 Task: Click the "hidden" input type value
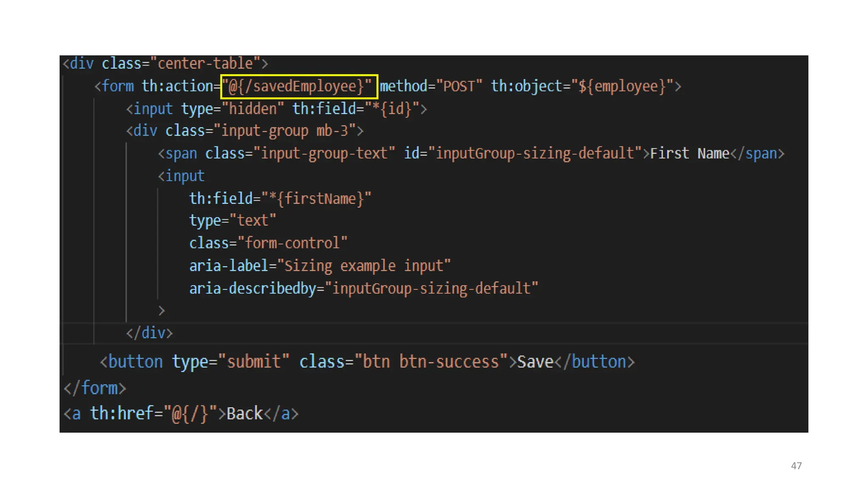point(253,109)
